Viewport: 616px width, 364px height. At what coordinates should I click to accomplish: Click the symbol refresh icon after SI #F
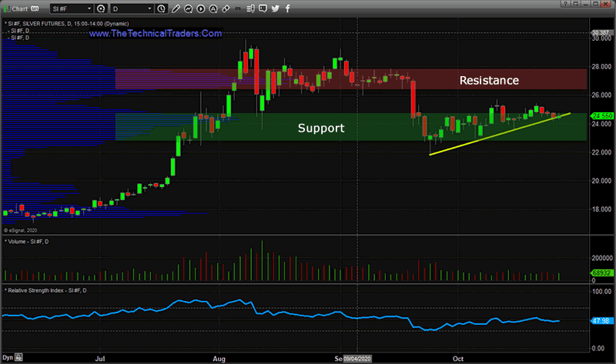click(102, 8)
